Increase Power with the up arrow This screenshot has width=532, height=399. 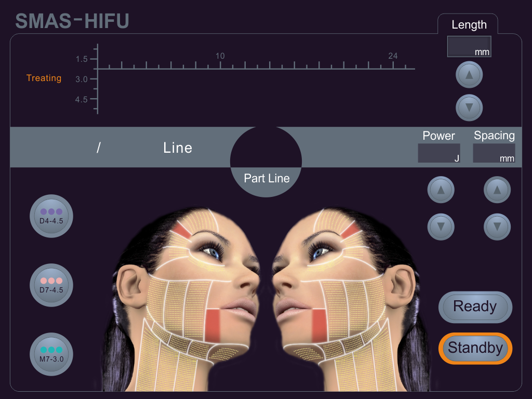point(441,190)
